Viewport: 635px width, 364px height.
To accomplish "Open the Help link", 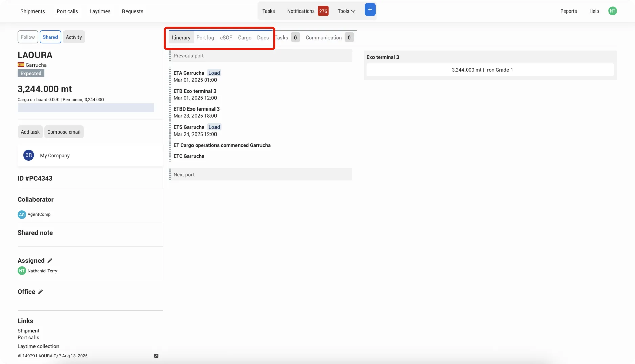I will click(594, 11).
